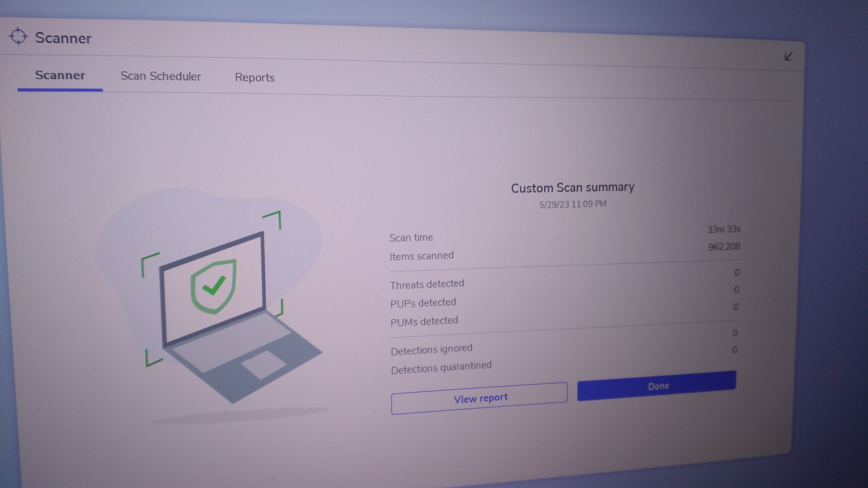This screenshot has height=488, width=868.
Task: Open the Reports tab
Action: coord(255,78)
